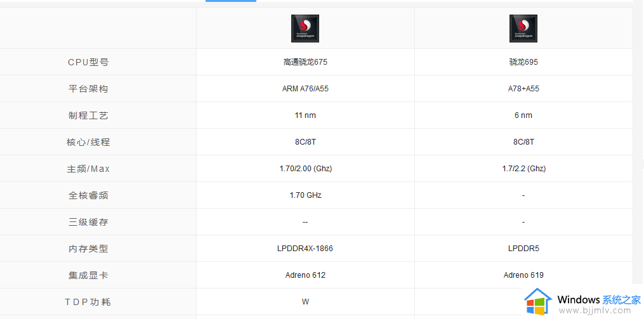Select the 'LPDDR5' cell

(523, 249)
